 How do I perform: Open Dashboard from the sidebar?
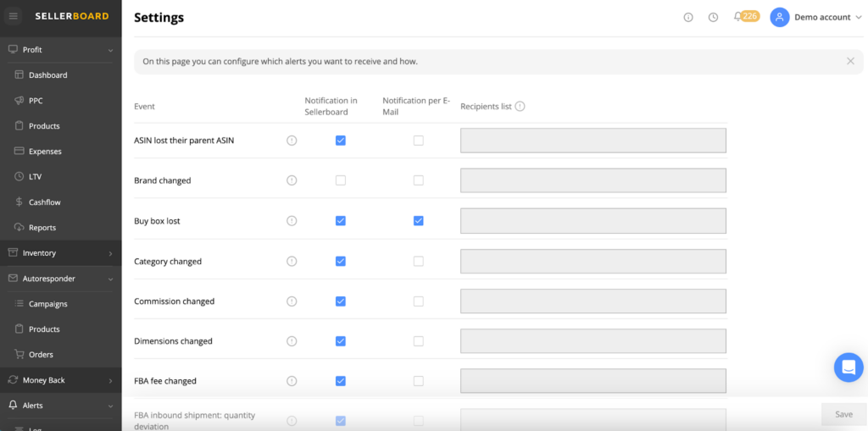[x=48, y=75]
